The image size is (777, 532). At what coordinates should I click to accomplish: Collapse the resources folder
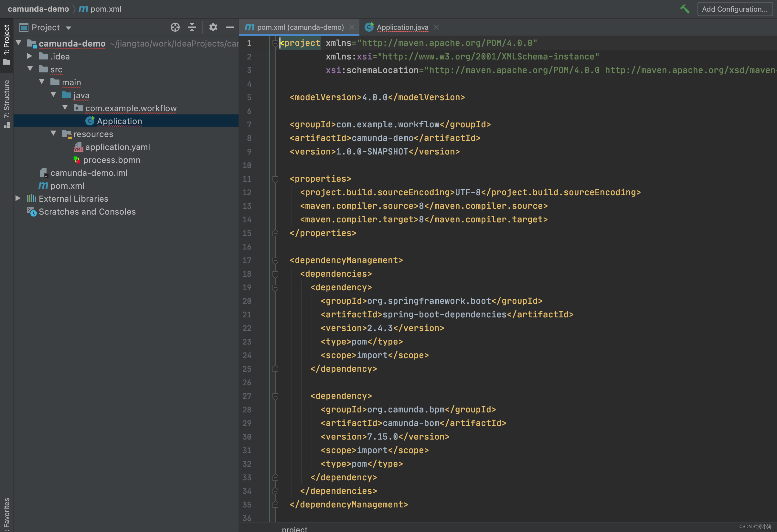[54, 133]
